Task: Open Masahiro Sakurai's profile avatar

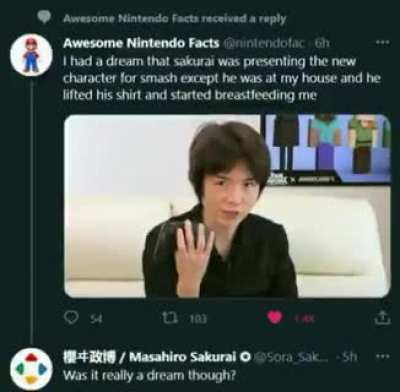Action: tap(31, 369)
